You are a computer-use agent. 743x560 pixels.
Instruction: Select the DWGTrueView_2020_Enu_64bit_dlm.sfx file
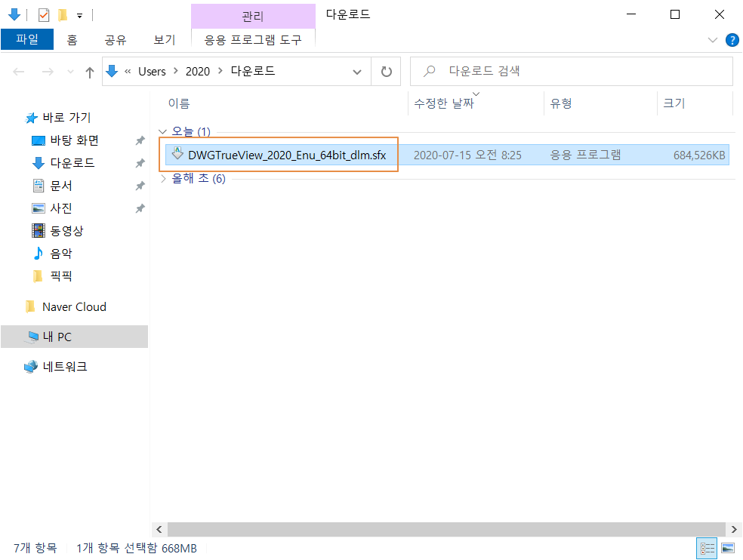[x=287, y=155]
